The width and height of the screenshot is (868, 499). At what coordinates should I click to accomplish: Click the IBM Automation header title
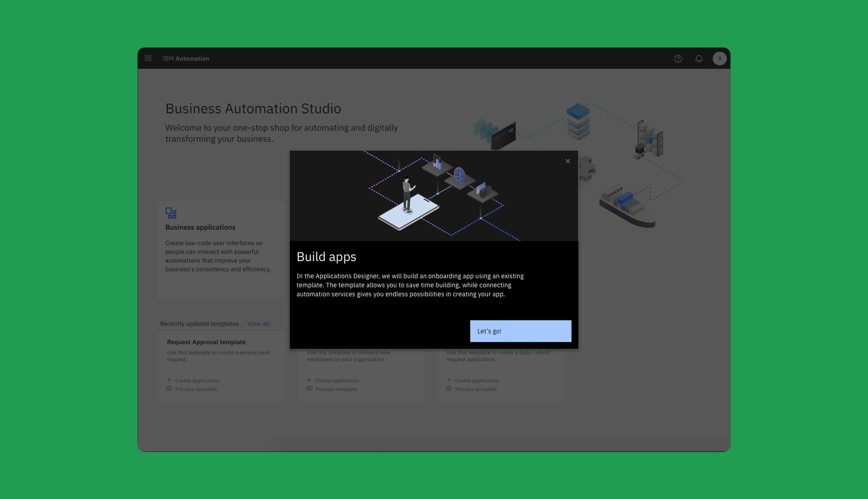[186, 58]
